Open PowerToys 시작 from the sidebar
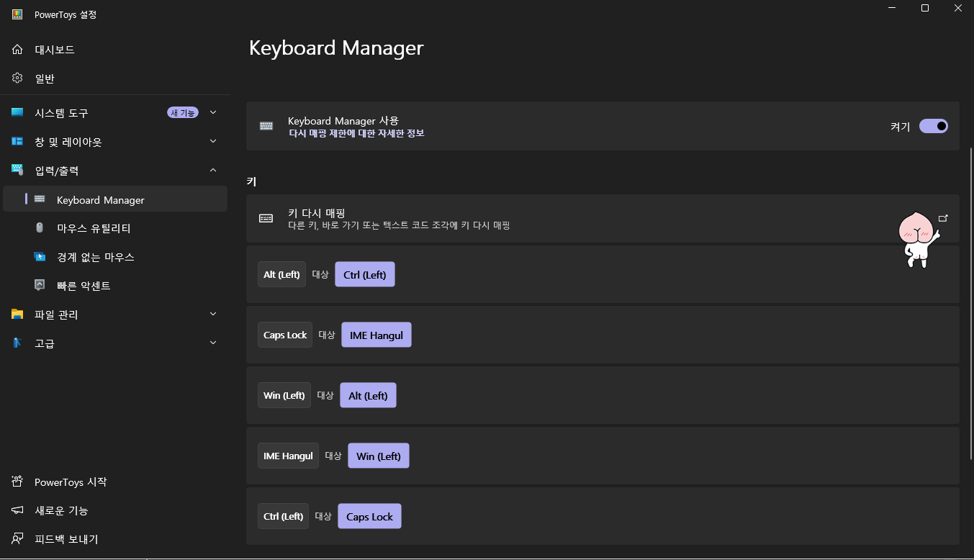This screenshot has width=974, height=560. tap(115, 482)
